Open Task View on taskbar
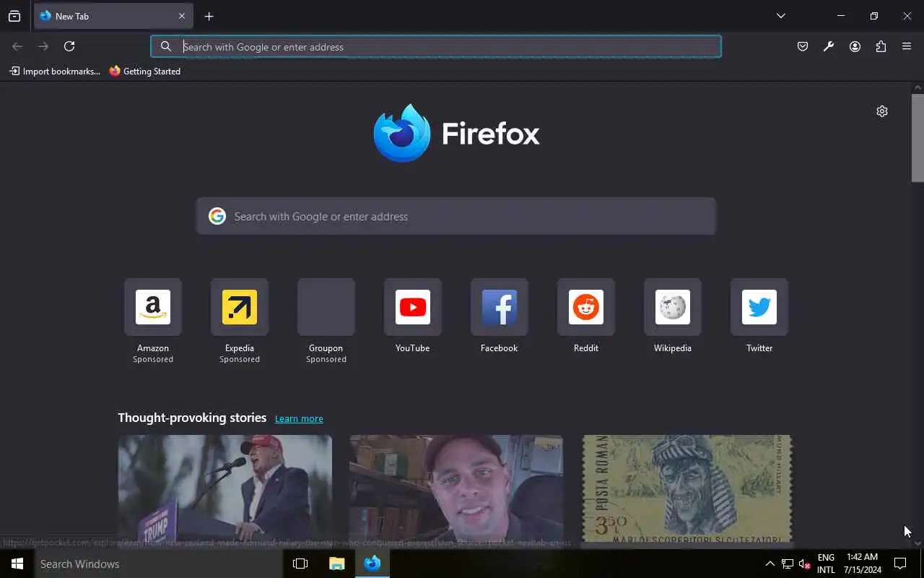Viewport: 924px width, 578px height. [x=300, y=564]
